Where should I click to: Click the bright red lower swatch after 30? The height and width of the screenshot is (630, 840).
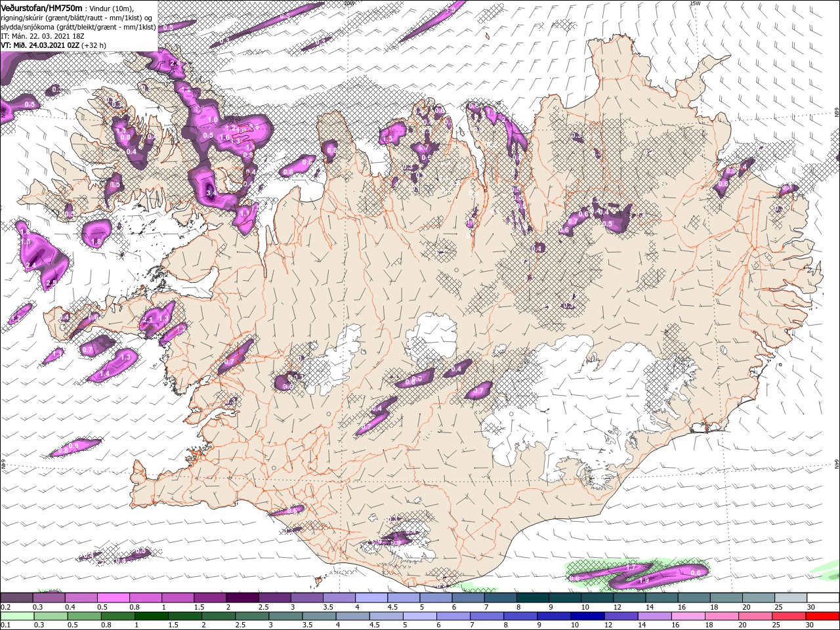pyautogui.click(x=824, y=616)
